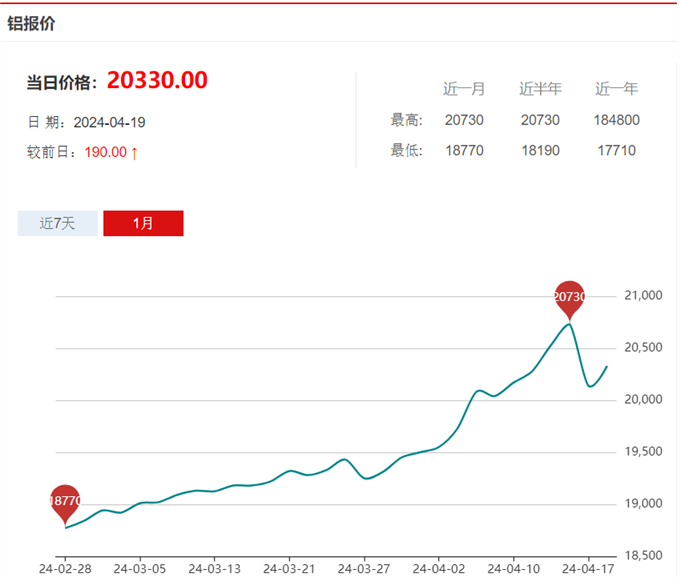
Task: Click the 24-03-27 x-axis date label
Action: (364, 569)
